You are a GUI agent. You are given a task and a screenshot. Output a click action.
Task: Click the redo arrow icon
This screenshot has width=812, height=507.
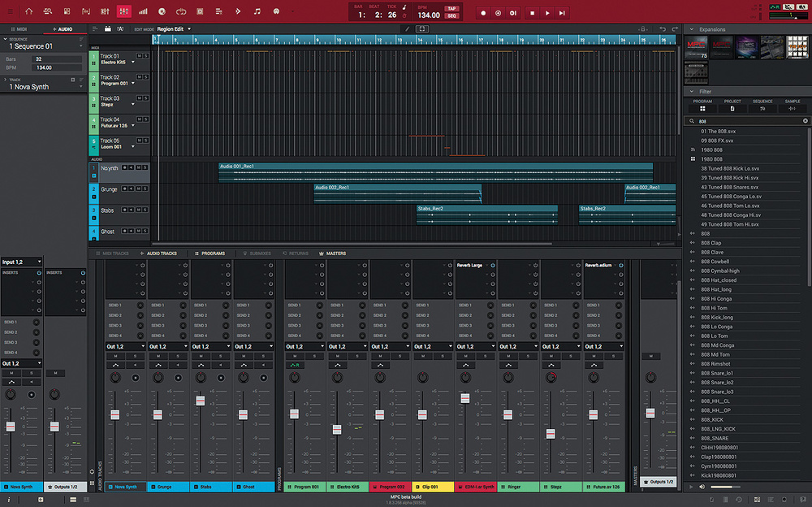675,29
